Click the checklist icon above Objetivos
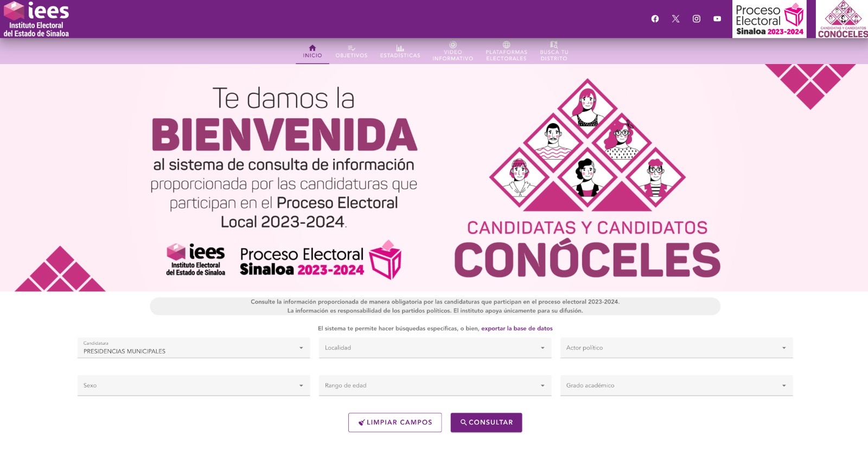Screen dimensions: 868x469 point(352,48)
